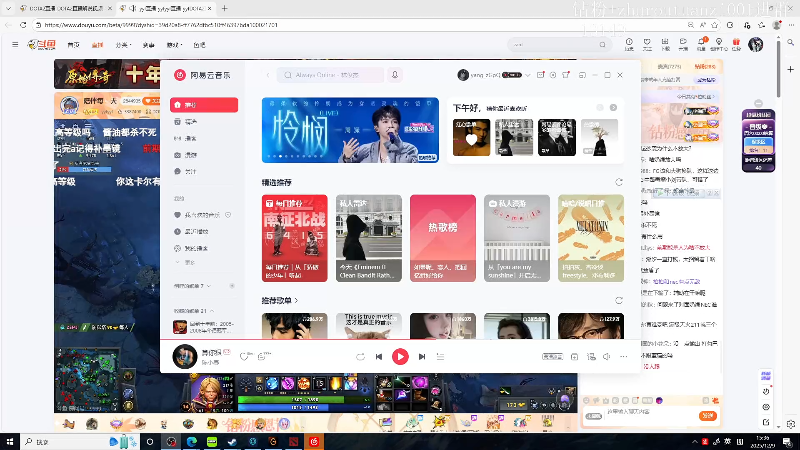Go to 首页 in the Douyu nav
Image resolution: width=800 pixels, height=450 pixels.
[73, 45]
